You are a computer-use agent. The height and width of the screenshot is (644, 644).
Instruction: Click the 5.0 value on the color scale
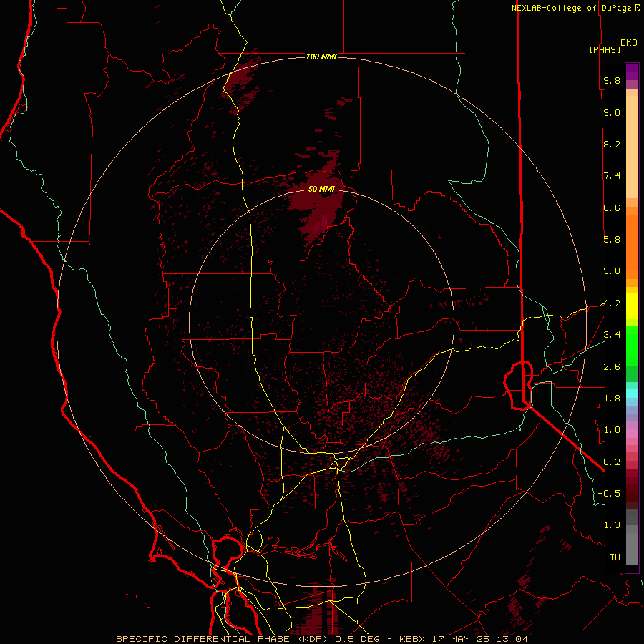612,271
